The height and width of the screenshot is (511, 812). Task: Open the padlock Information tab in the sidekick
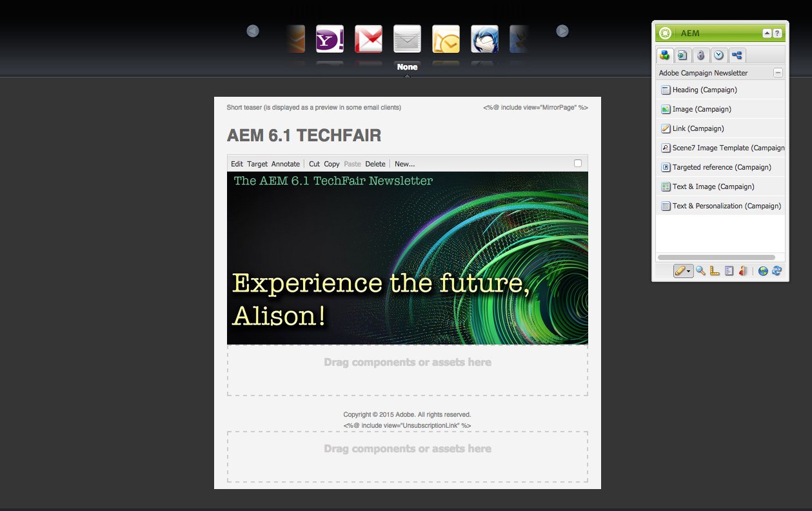701,55
